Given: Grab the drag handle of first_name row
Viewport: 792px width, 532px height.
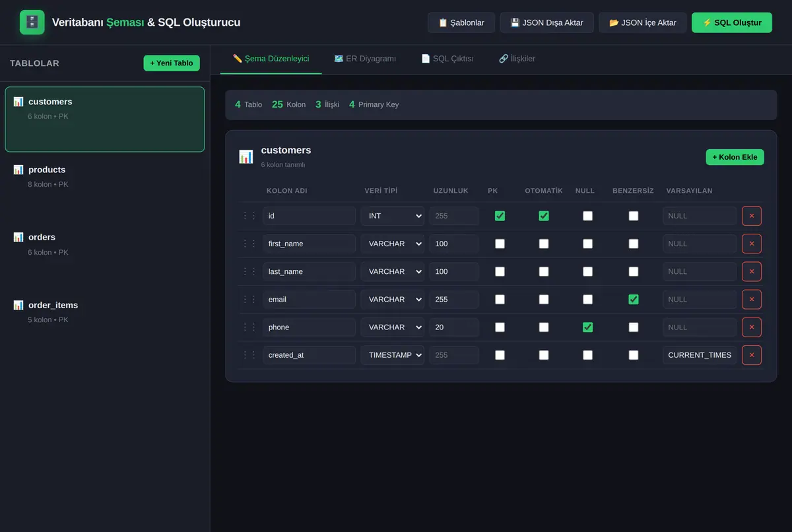Looking at the screenshot, I should 249,244.
